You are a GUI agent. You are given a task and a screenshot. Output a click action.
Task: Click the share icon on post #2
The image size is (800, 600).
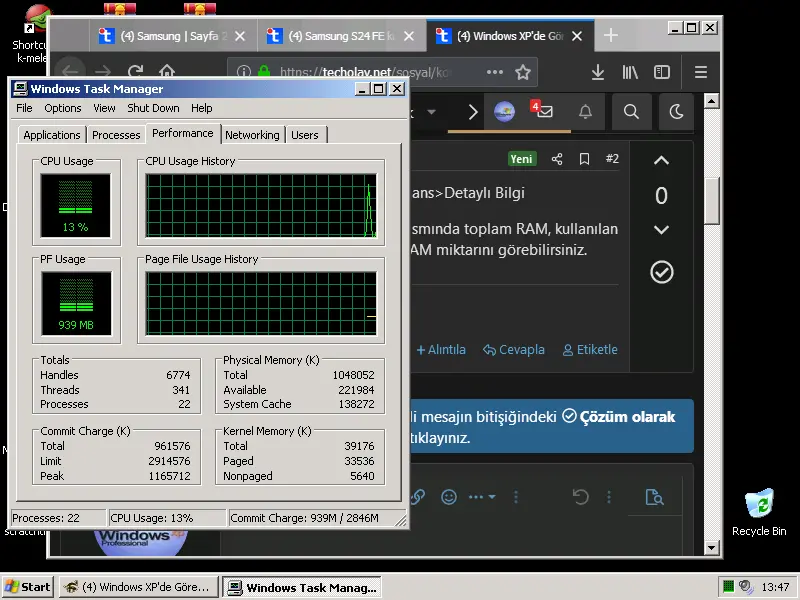tap(557, 159)
